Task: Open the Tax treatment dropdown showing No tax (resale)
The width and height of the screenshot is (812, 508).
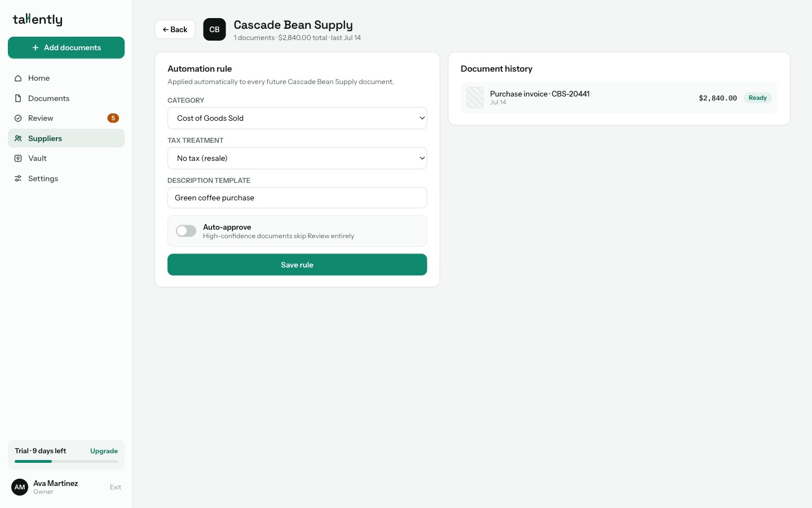Action: click(x=297, y=158)
